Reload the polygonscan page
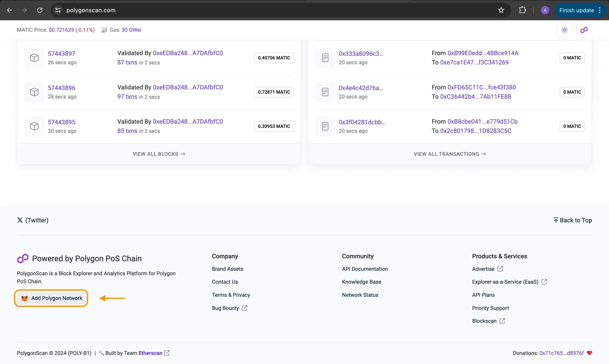This screenshot has height=364, width=609. tap(40, 10)
